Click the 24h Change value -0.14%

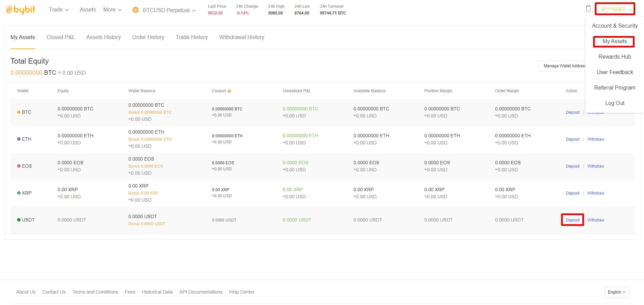(x=242, y=13)
